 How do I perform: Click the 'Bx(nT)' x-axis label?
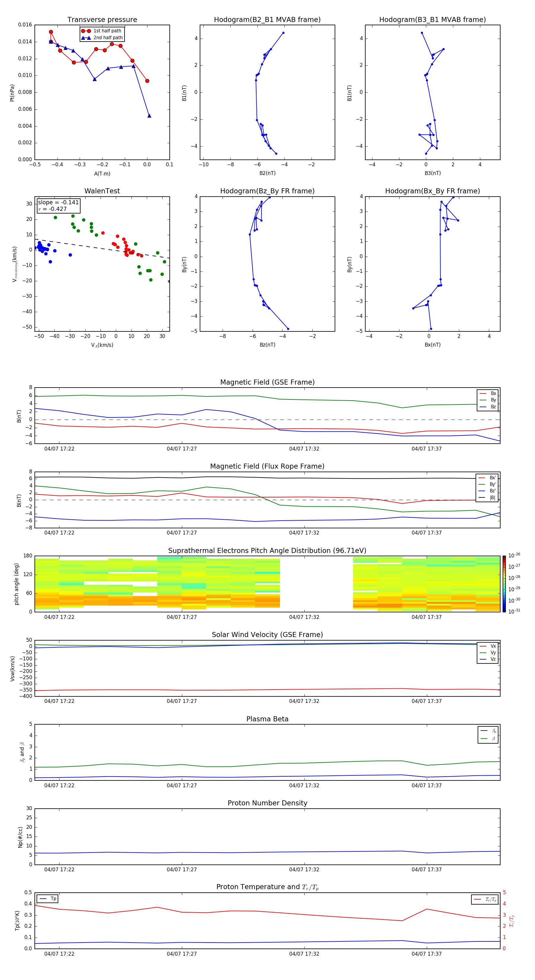(x=432, y=345)
